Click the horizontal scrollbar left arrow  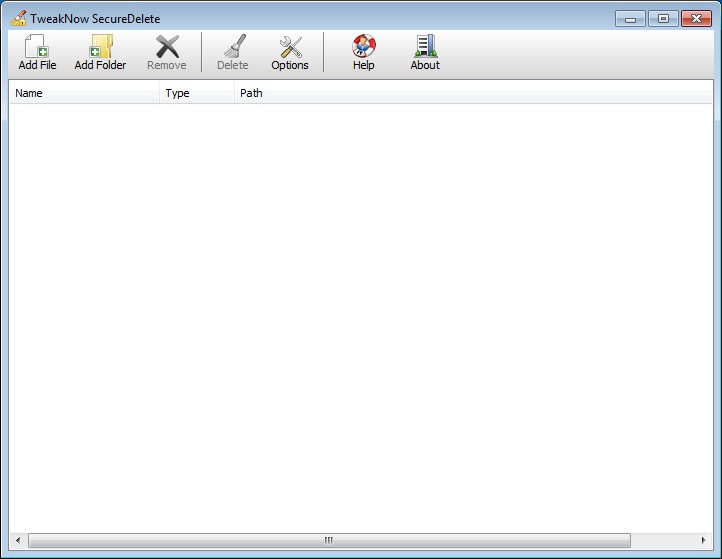18,540
